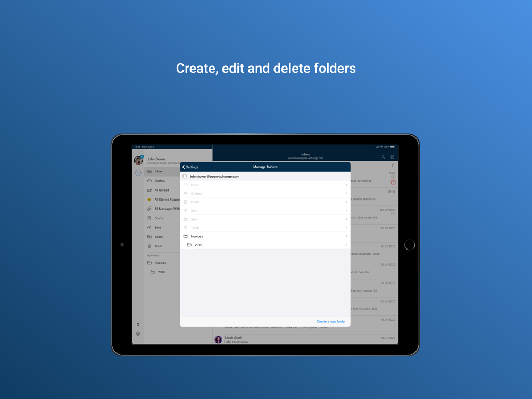Image resolution: width=532 pixels, height=399 pixels.
Task: Click Spam icon in Manage folders list
Action: pos(185,219)
